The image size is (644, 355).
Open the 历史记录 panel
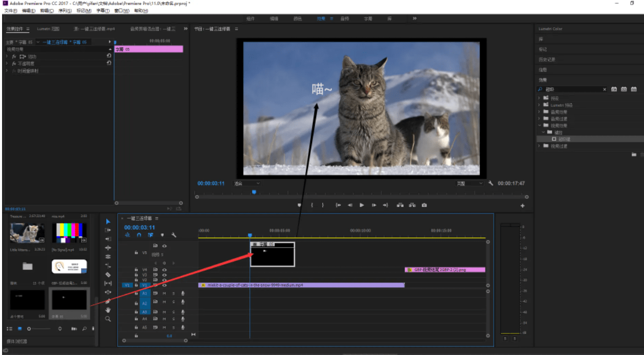point(547,60)
